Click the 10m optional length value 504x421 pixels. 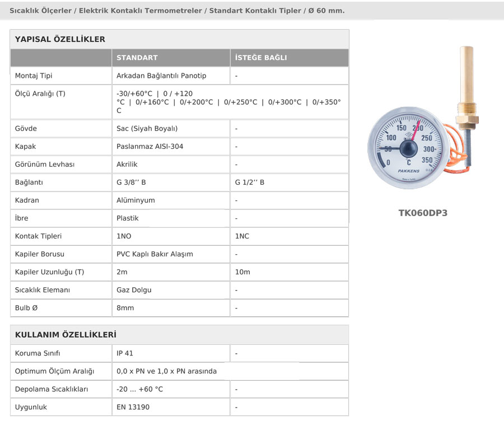242,272
